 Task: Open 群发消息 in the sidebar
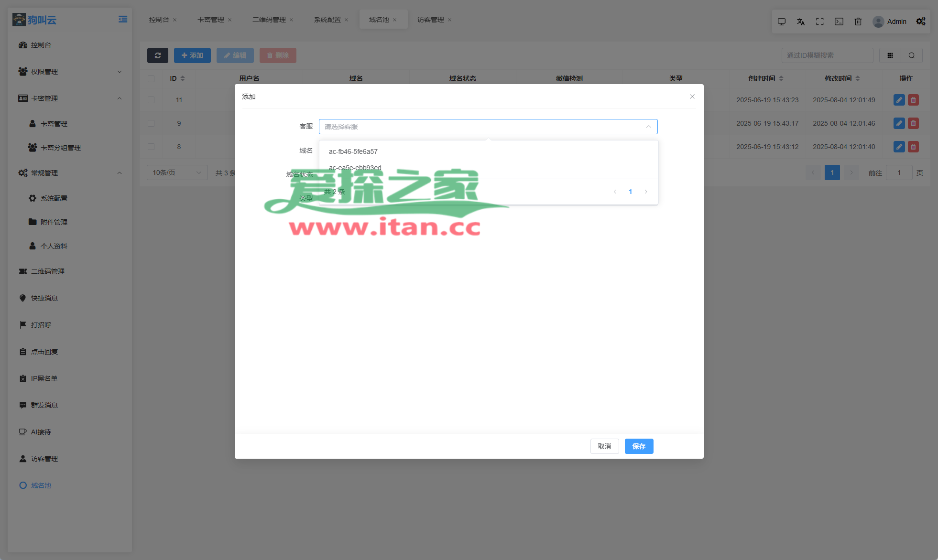coord(70,405)
